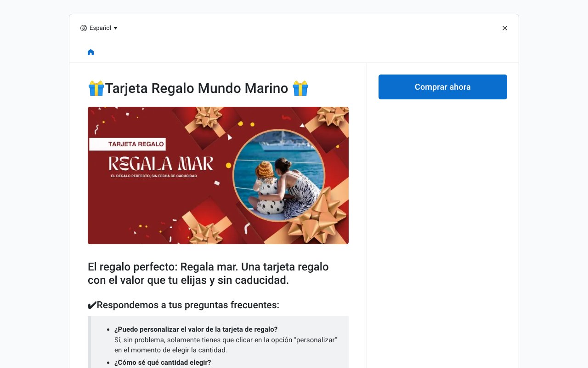Screen dimensions: 588x368
Task: Select the El regalo perfecto heading text
Action: click(208, 273)
